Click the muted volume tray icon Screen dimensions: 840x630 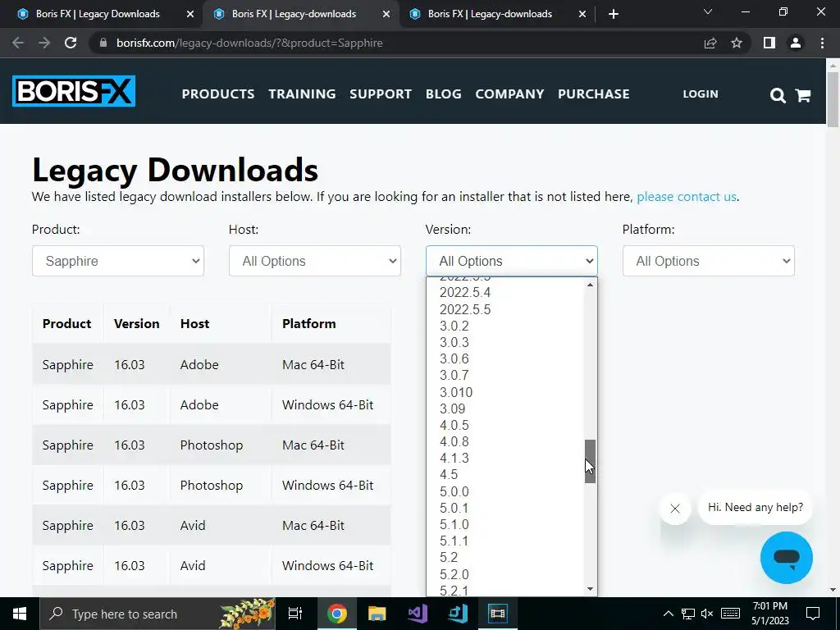(707, 614)
